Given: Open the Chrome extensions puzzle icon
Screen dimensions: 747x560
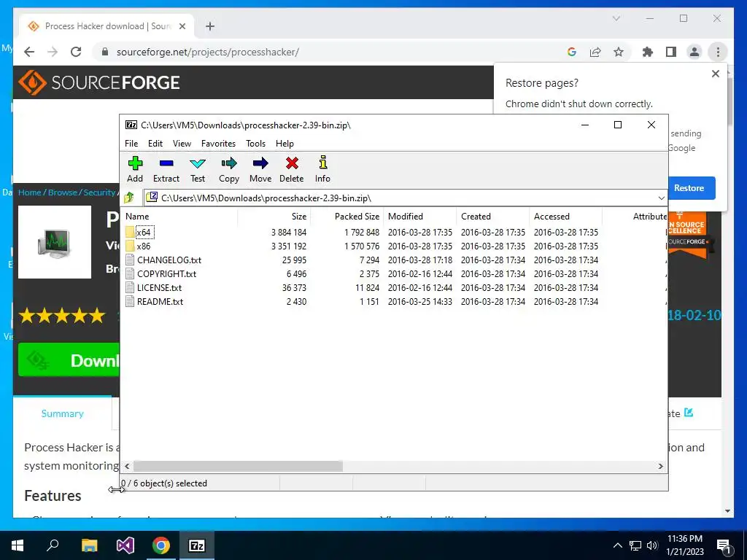Looking at the screenshot, I should (x=648, y=52).
